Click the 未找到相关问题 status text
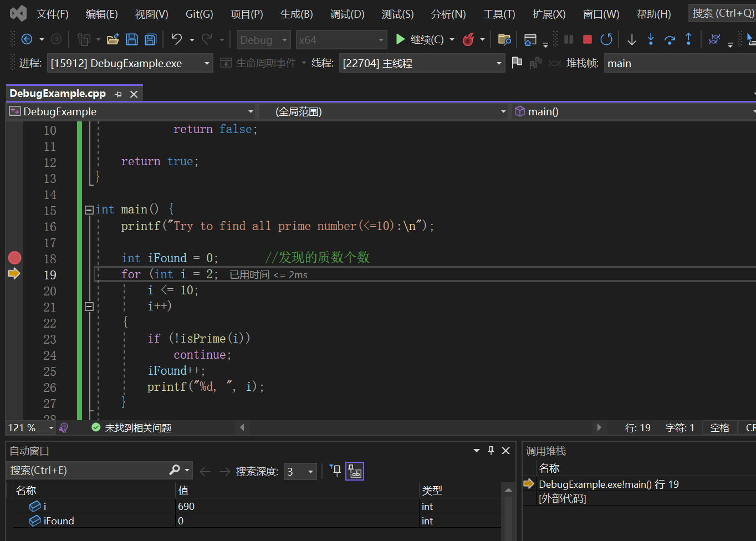 138,428
